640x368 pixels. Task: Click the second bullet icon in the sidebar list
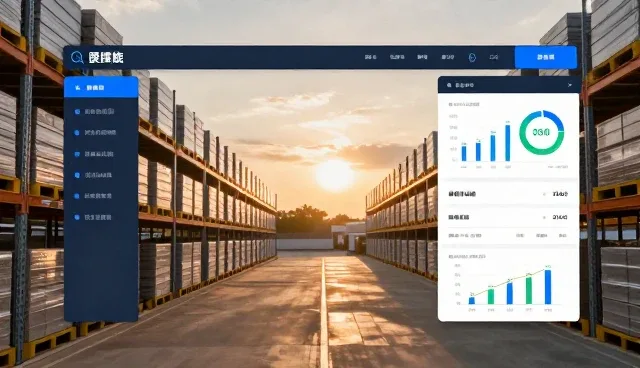77,133
